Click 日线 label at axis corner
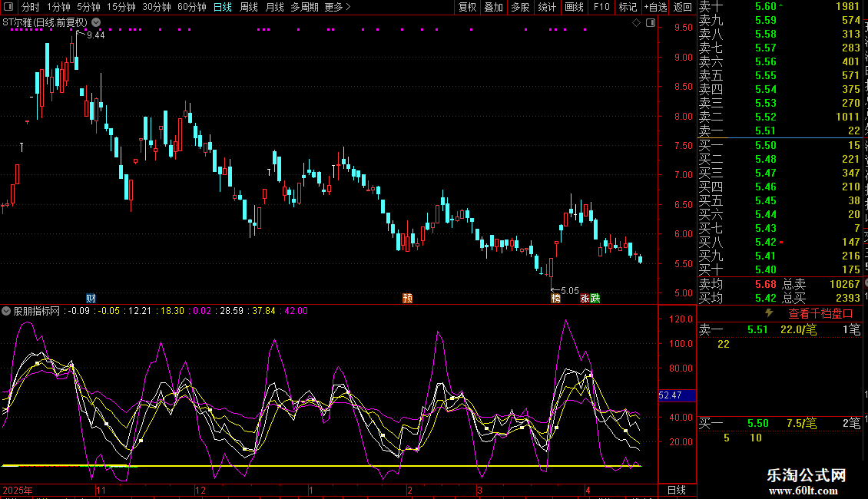Image resolution: width=868 pixels, height=499 pixels. 677,490
